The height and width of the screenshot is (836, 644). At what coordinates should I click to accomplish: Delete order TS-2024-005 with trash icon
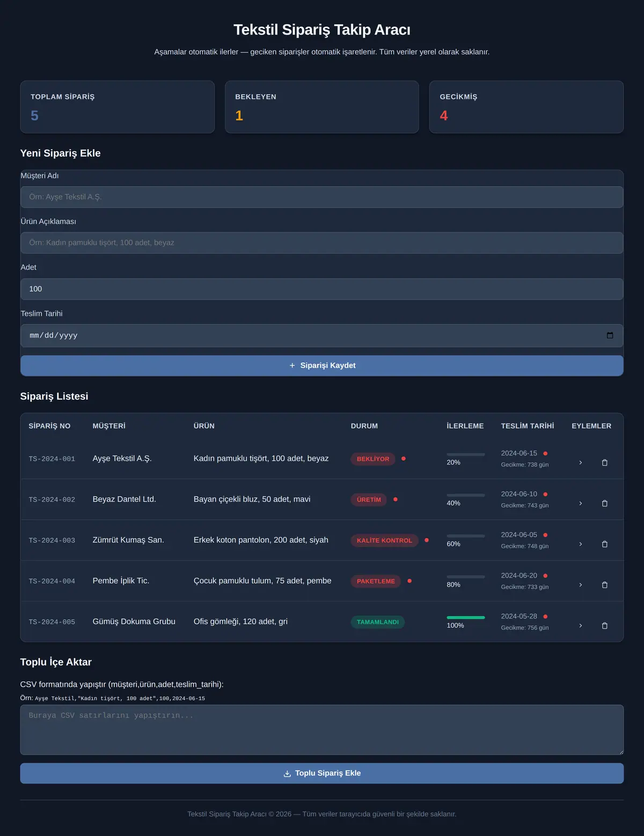605,626
